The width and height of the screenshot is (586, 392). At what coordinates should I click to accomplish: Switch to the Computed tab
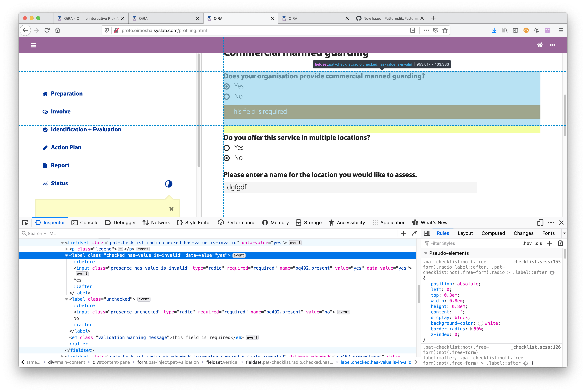coord(493,233)
